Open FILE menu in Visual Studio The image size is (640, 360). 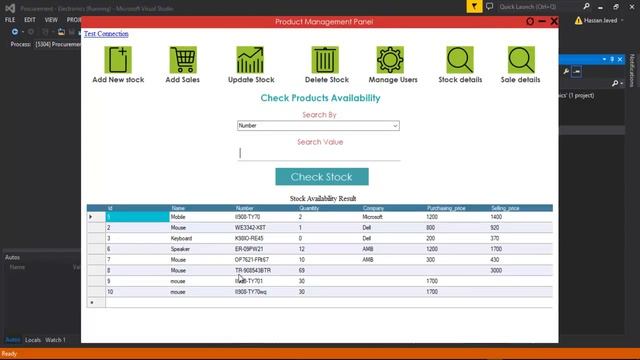pyautogui.click(x=10, y=20)
